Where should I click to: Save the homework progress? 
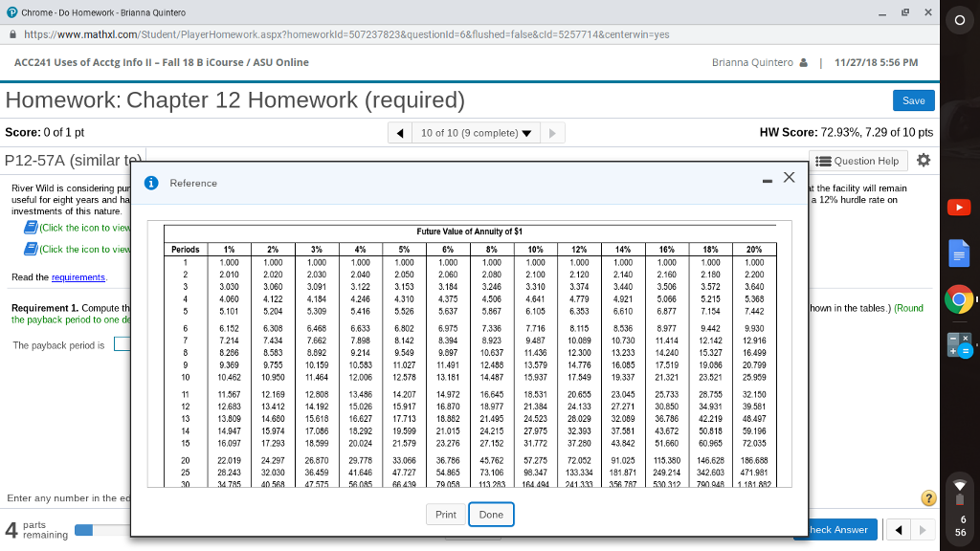(912, 99)
